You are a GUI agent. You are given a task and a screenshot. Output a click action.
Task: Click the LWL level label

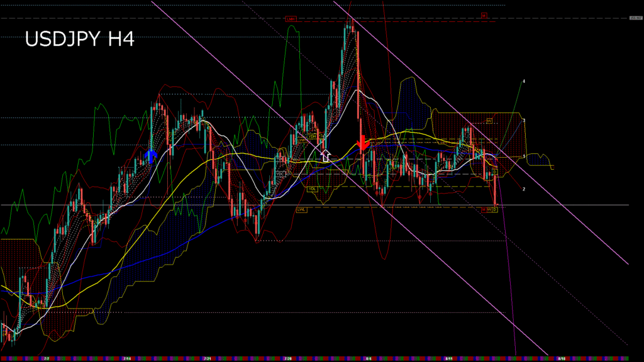tap(301, 210)
